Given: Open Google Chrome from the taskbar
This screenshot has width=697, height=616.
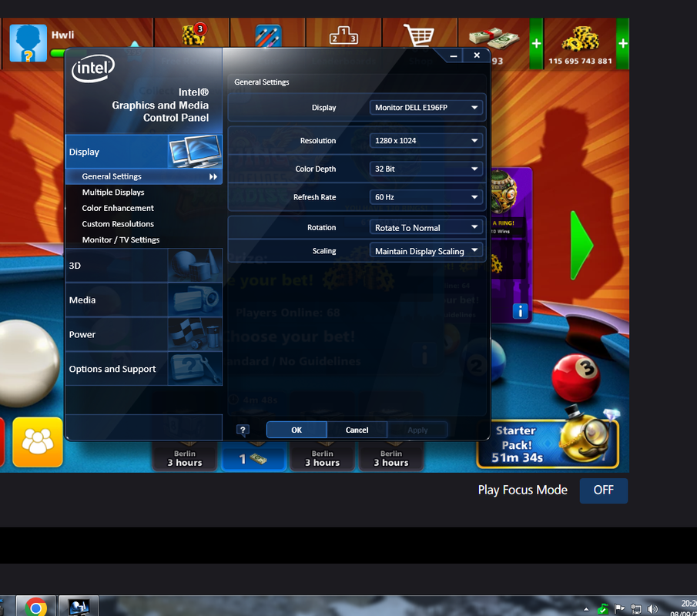Looking at the screenshot, I should tap(36, 607).
